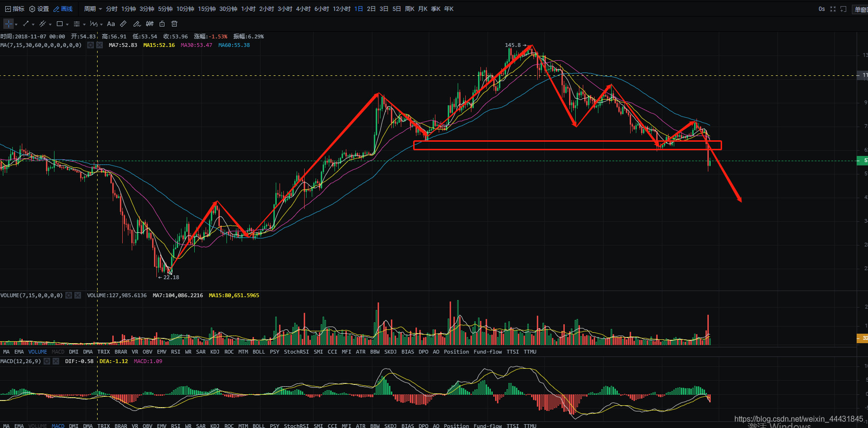Select the highlighted 1日 period
Screen dimensions: 868x428
pos(359,9)
